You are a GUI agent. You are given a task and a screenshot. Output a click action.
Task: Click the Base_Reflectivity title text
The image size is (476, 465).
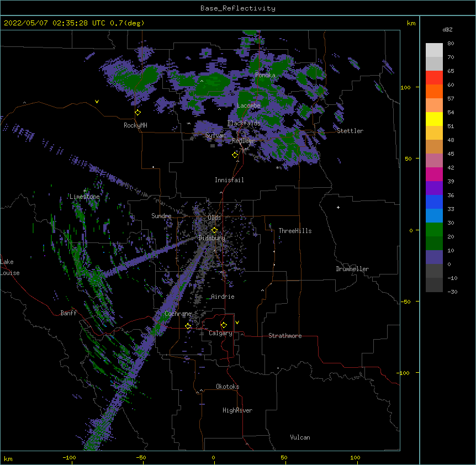click(x=238, y=8)
